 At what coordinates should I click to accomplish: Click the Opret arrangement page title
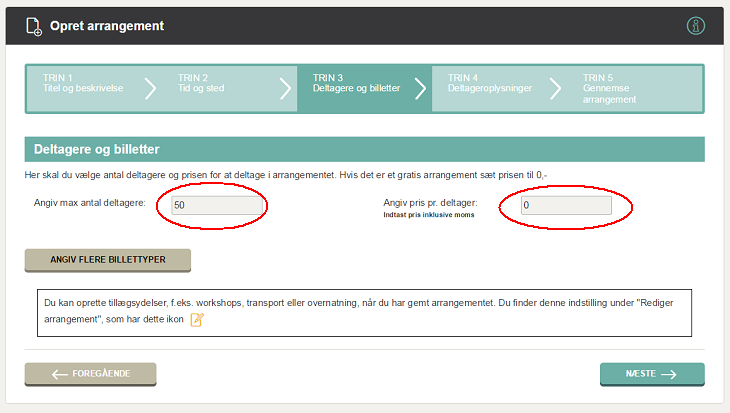click(107, 26)
